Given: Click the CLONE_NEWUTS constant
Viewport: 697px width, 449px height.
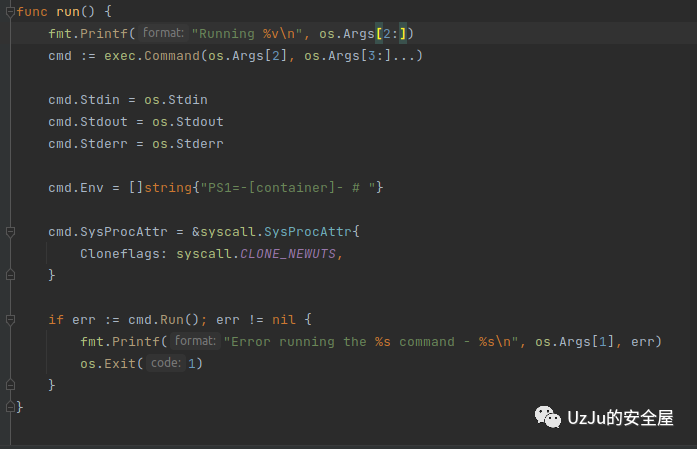Looking at the screenshot, I should pos(288,254).
